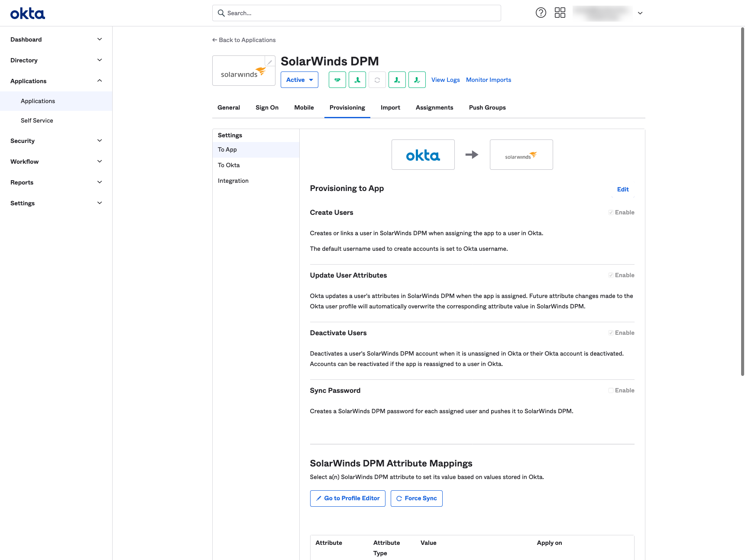Switch to the Mobile tab
The height and width of the screenshot is (560, 745).
pyautogui.click(x=304, y=107)
